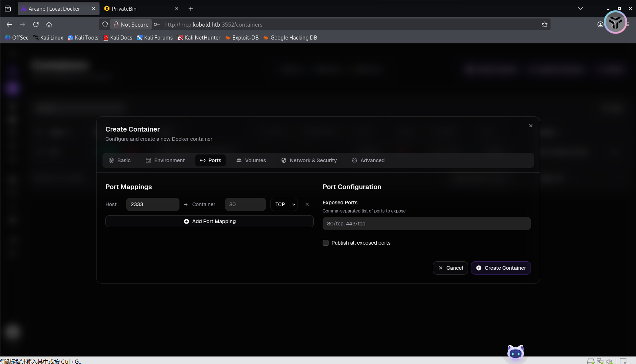This screenshot has height=364, width=636.
Task: Go to Network & Security tab
Action: pos(309,160)
